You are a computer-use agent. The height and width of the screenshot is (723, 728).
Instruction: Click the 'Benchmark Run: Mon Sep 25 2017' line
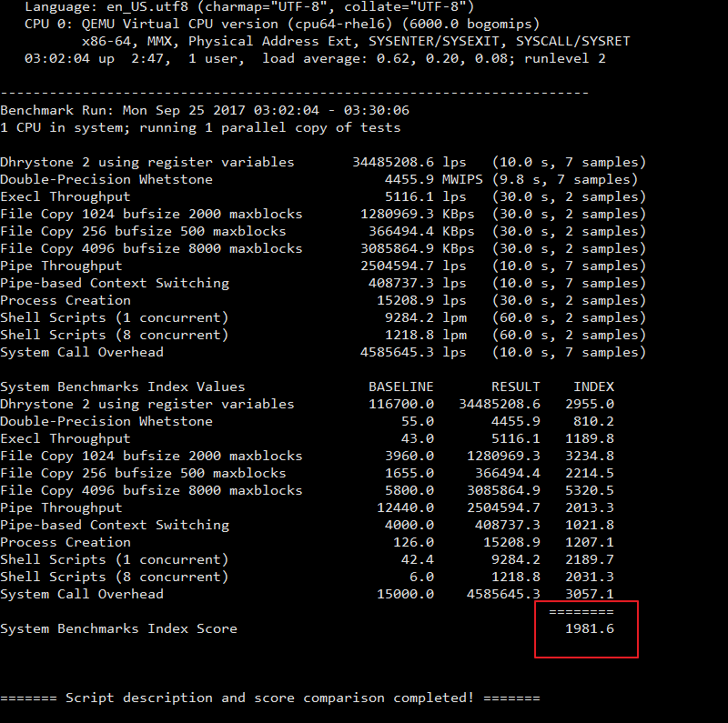(205, 110)
